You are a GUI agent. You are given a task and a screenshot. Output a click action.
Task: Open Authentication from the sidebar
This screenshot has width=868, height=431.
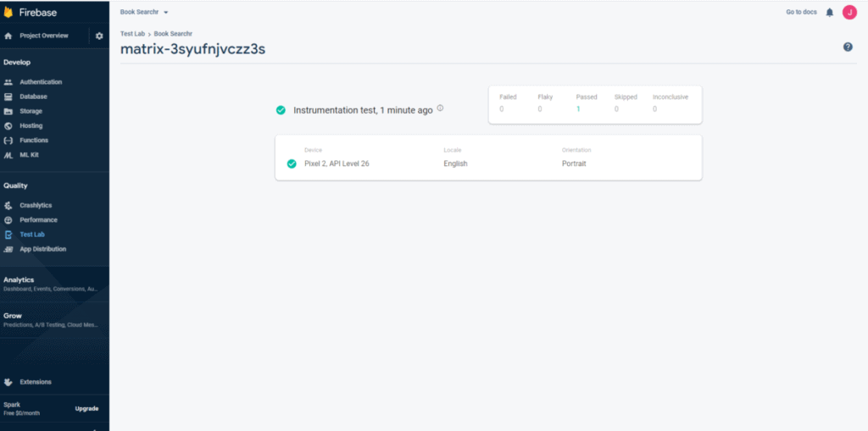tap(40, 82)
